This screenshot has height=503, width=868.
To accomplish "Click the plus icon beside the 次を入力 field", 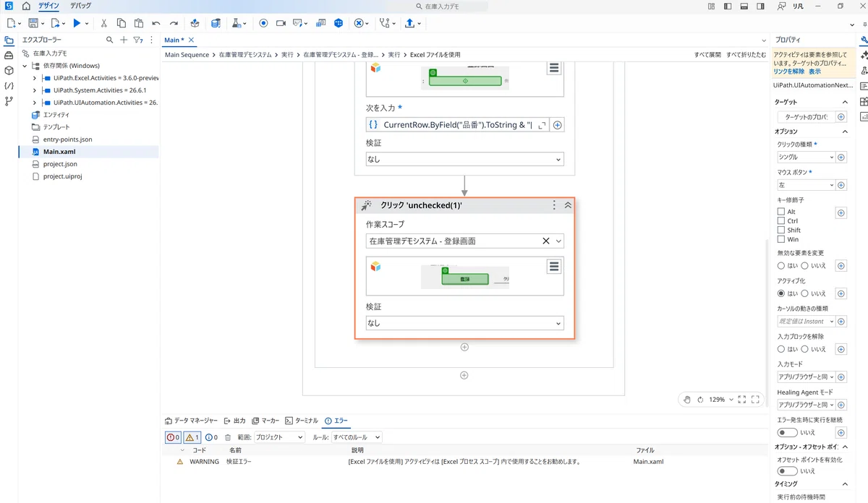I will click(x=558, y=125).
